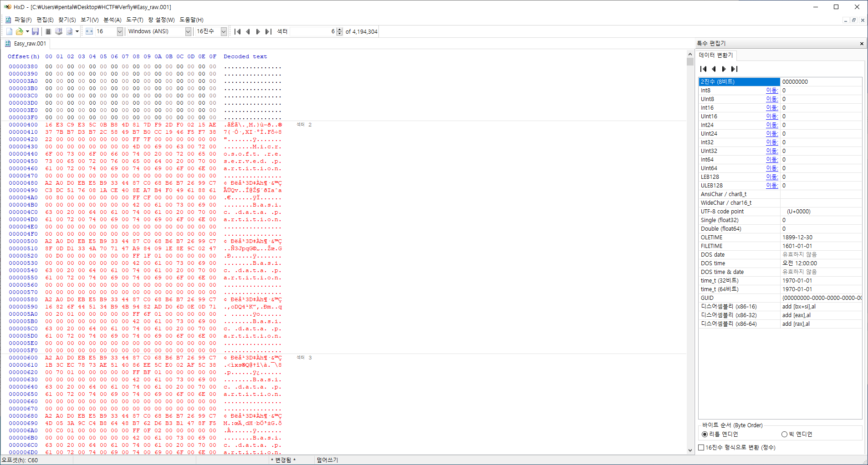This screenshot has width=868, height=465.
Task: Open the 16진수 offset base dropdown
Action: 224,31
